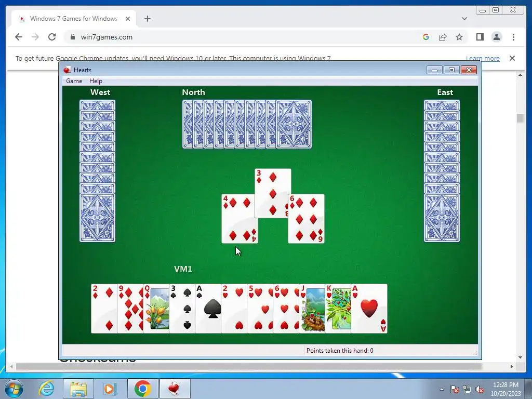Launch Internet Explorer from taskbar
The height and width of the screenshot is (399, 532).
tap(46, 389)
